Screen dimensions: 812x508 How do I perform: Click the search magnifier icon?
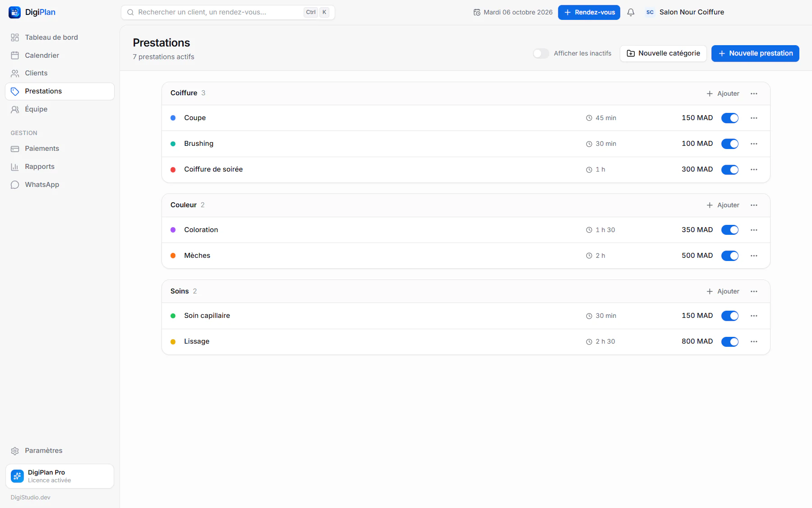tap(130, 12)
